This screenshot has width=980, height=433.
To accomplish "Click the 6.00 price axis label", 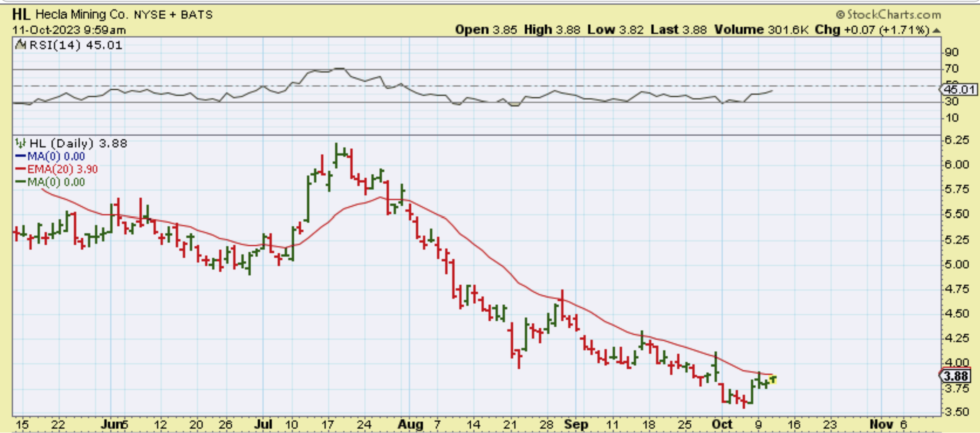I will pyautogui.click(x=957, y=165).
